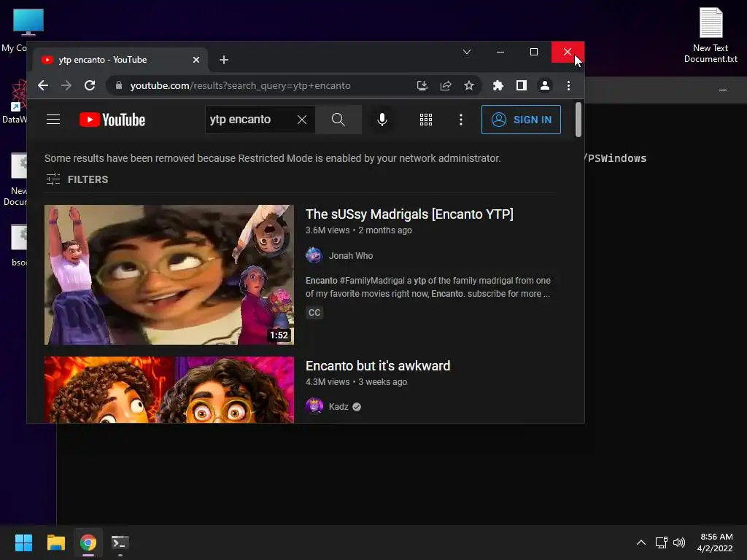
Task: Open the Chrome profile avatar
Action: point(544,86)
